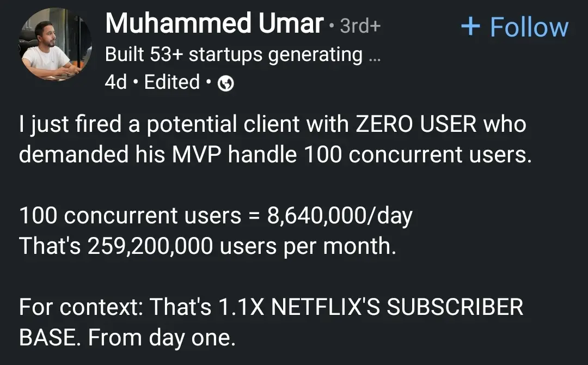Viewport: 588px width, 365px height.
Task: Click the 4d post timestamp
Action: pyautogui.click(x=115, y=82)
